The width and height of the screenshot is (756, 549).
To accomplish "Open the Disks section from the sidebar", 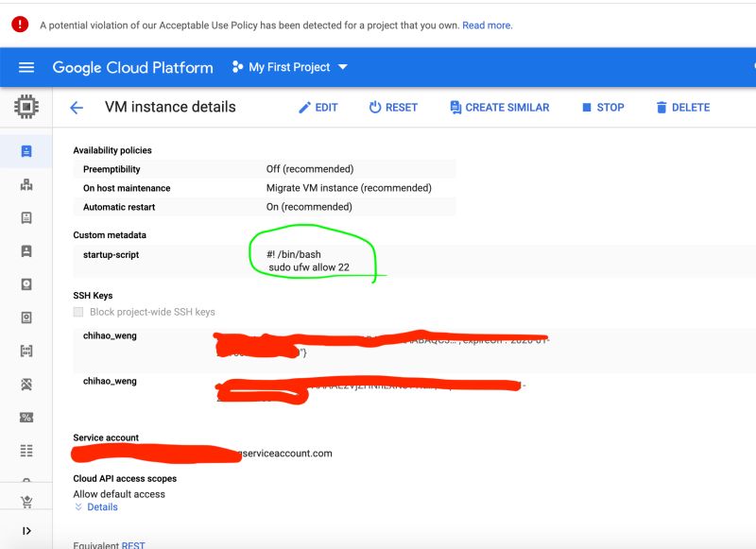I will point(26,285).
